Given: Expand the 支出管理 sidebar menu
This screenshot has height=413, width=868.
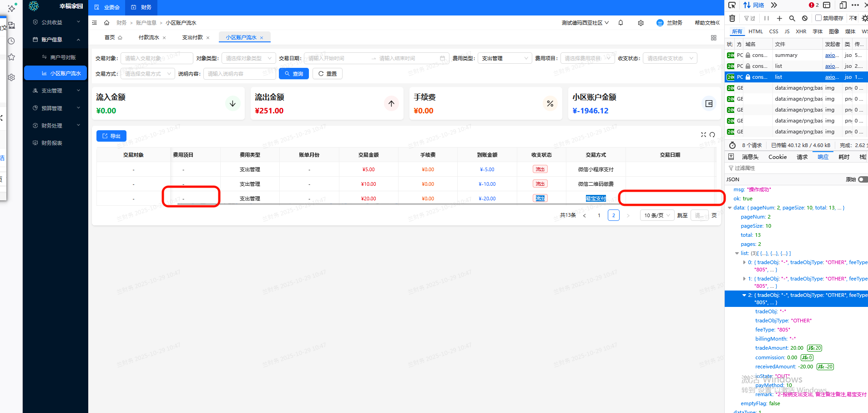Looking at the screenshot, I should [x=55, y=91].
